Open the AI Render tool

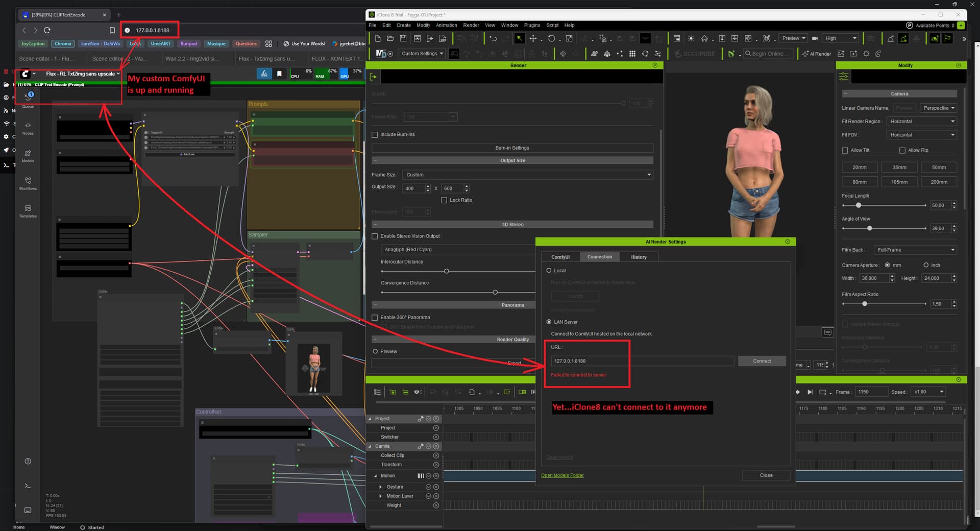tap(817, 54)
